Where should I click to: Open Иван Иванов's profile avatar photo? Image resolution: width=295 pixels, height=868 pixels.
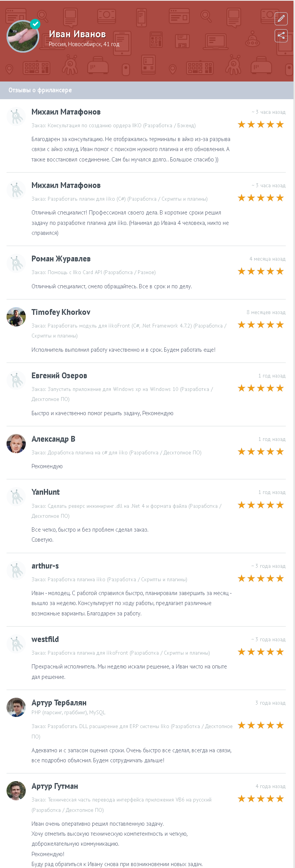click(x=22, y=37)
